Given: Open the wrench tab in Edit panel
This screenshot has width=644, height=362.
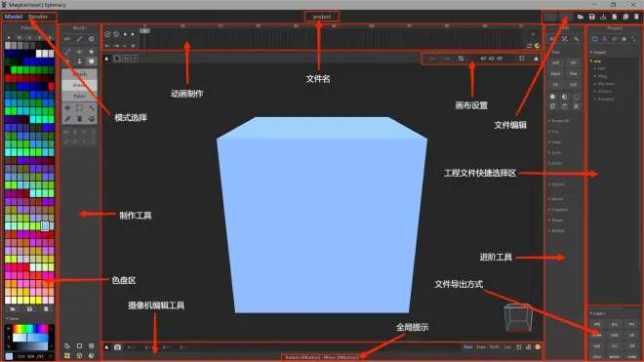Looking at the screenshot, I should 577,39.
